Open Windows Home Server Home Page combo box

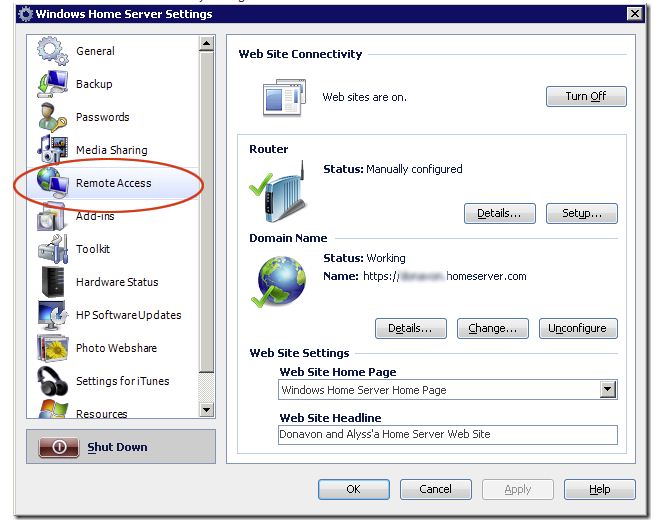447,390
